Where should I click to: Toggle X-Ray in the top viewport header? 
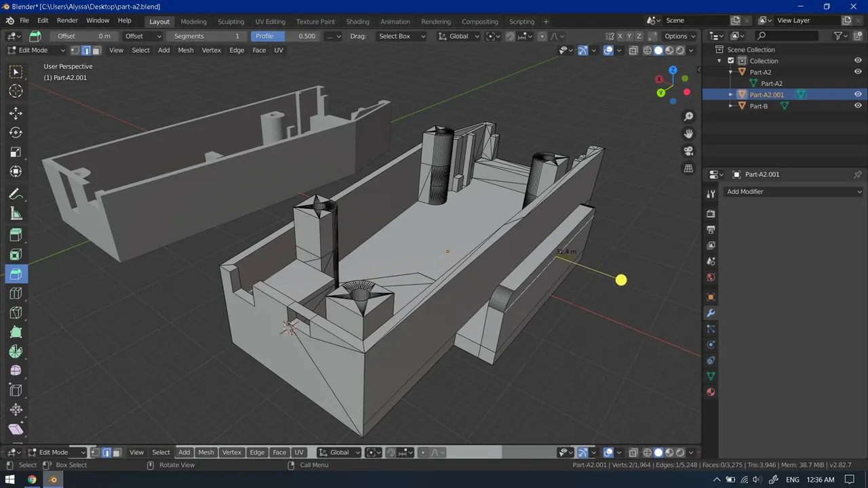633,50
